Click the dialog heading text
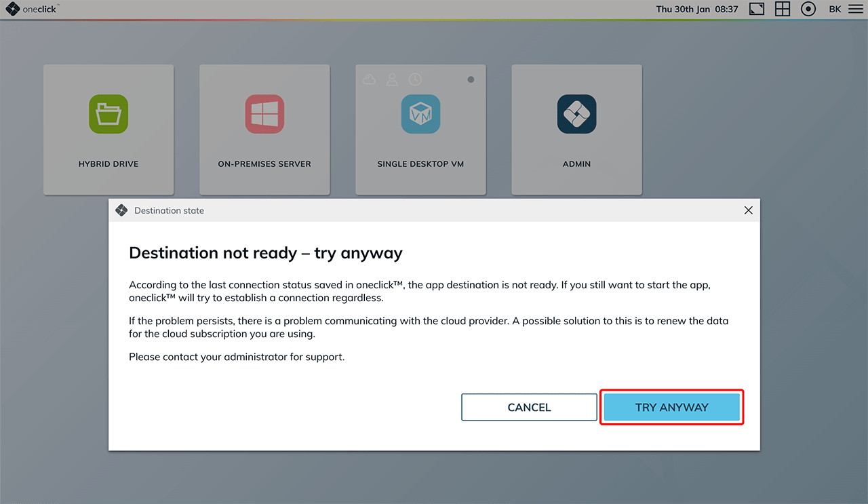The image size is (868, 504). click(x=265, y=253)
